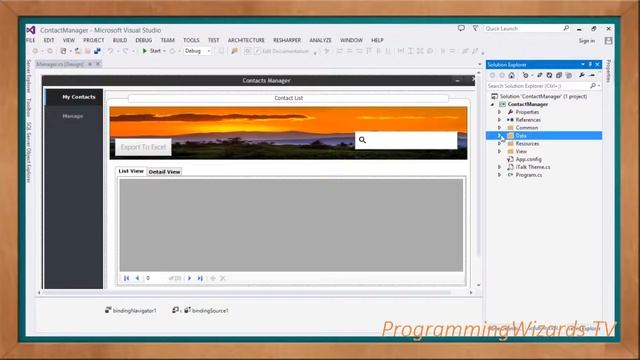640x360 pixels.
Task: Click Move Last in the binding navigator
Action: (200, 278)
